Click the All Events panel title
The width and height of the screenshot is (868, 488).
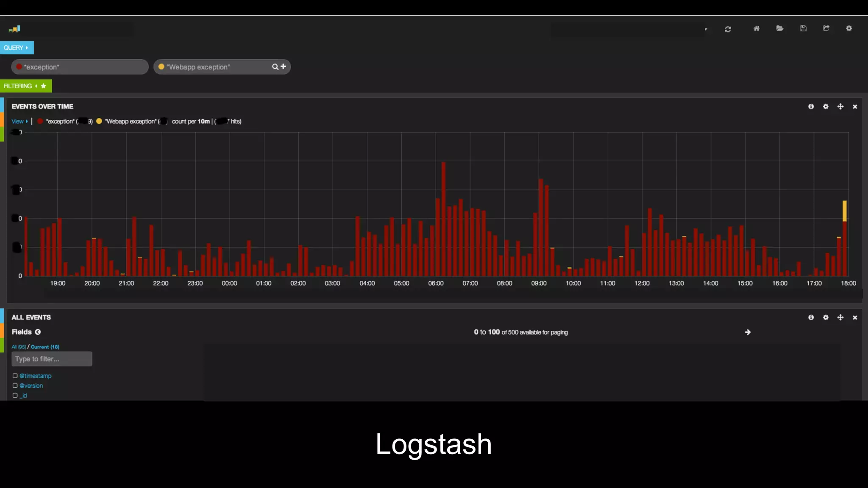coord(31,317)
